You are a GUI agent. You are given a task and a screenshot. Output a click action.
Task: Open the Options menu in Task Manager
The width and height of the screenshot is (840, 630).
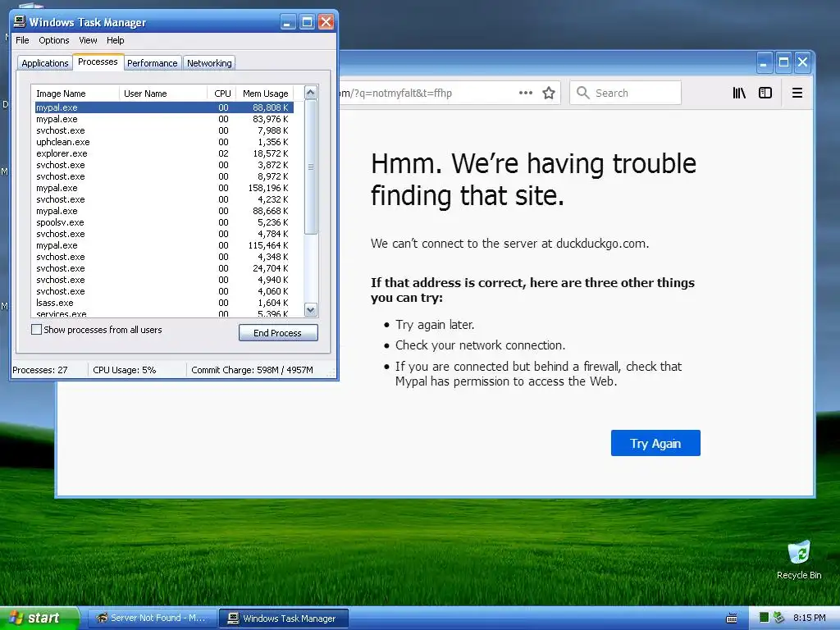(x=53, y=40)
